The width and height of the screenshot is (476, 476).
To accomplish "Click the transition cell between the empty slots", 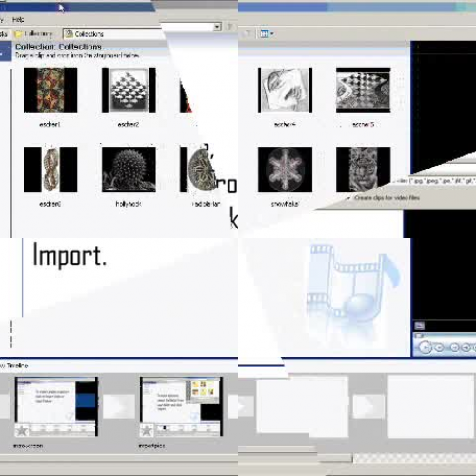I will [368, 407].
